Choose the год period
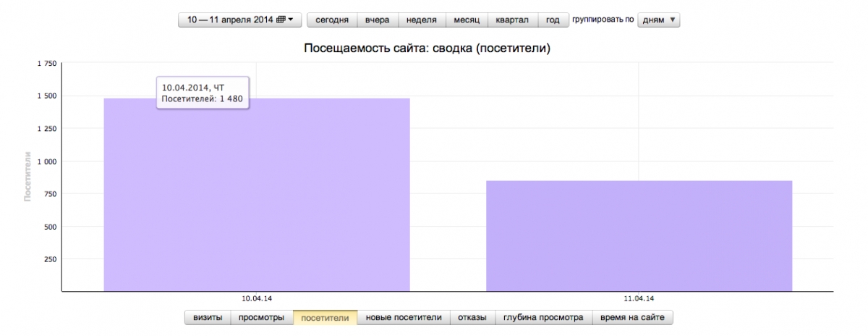Screen dimensions: 868x336 point(553,20)
